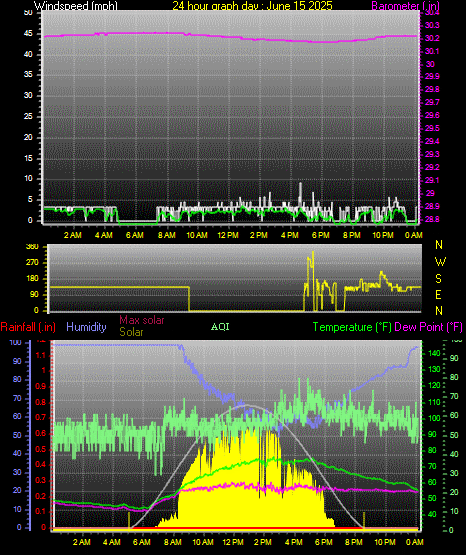Click the "W" compass direction label
The image size is (466, 555).
440,262
